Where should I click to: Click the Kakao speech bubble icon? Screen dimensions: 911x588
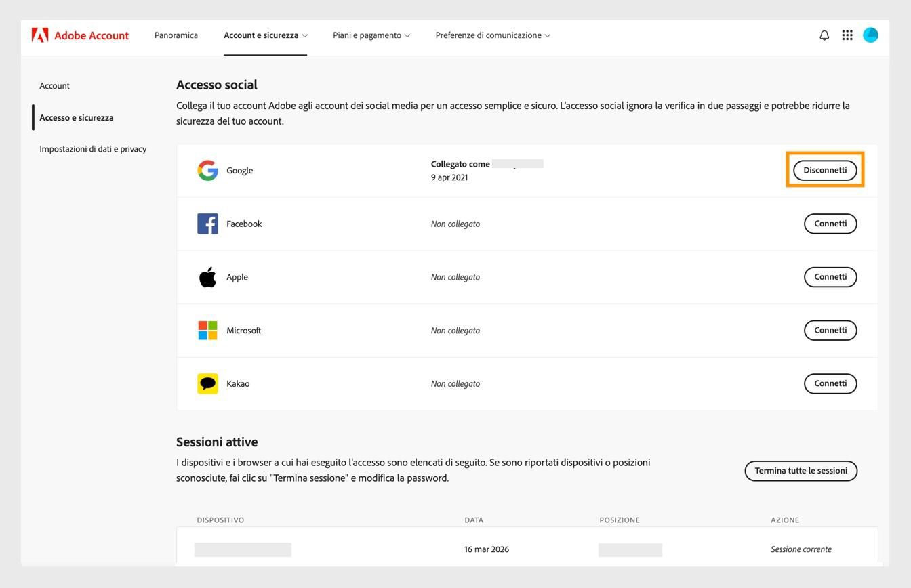pyautogui.click(x=208, y=383)
